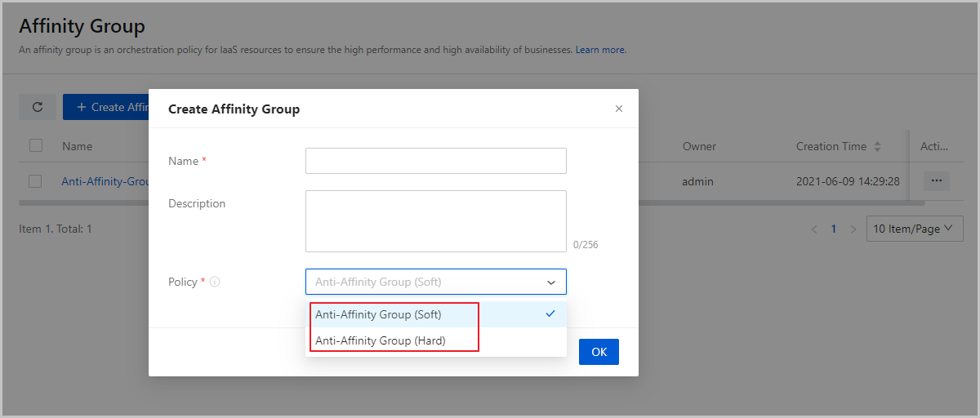Viewport: 980px width, 418px height.
Task: Select the Anti-Affinity-Group row checkbox
Action: click(x=36, y=181)
